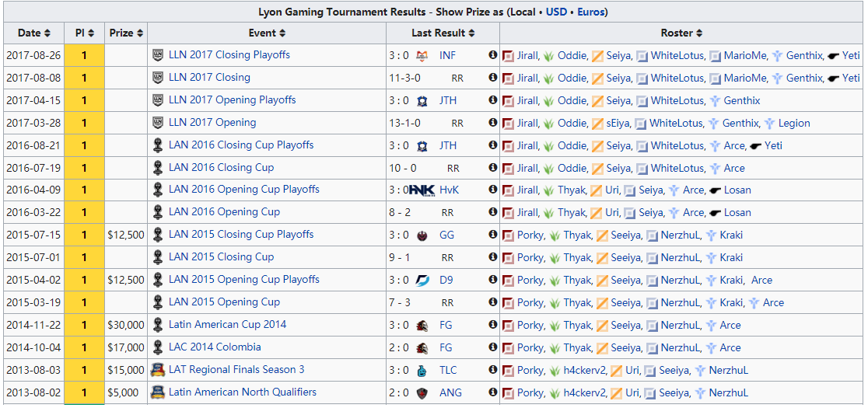Click the INF team logo icon

pos(422,55)
